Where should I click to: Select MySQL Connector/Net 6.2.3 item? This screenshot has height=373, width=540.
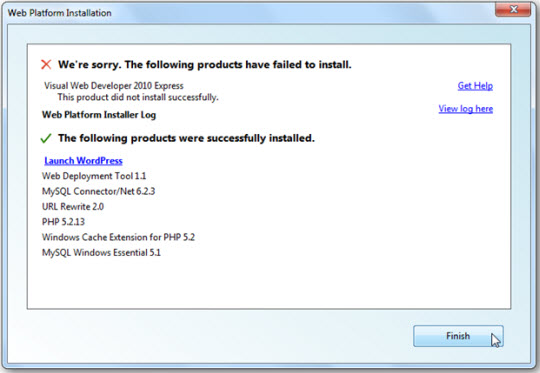click(x=98, y=191)
